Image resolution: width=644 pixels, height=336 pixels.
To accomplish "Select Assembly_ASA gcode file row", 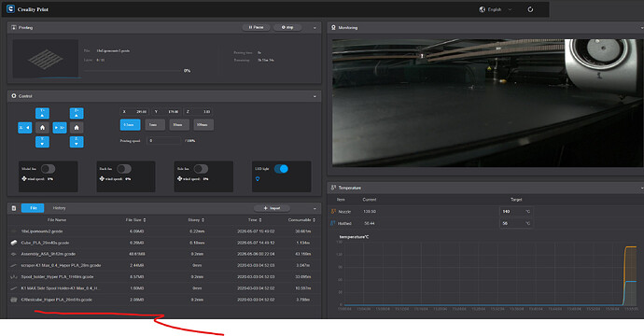I will point(164,254).
